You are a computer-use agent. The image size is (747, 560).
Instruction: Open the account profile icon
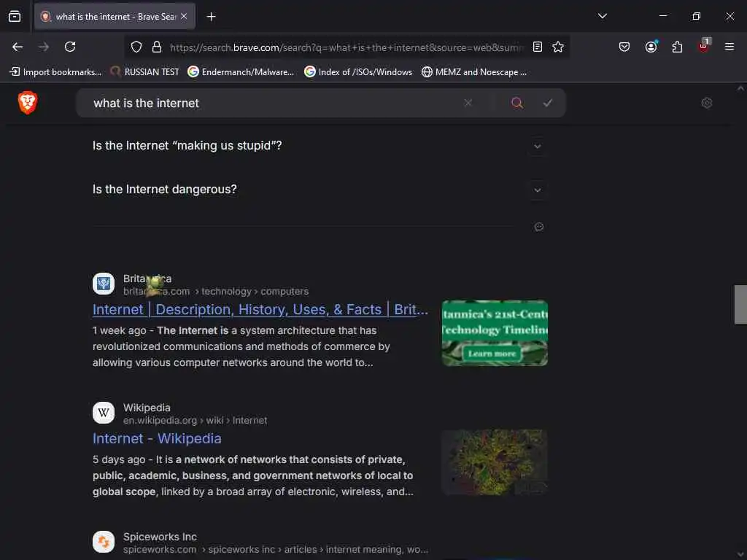(651, 47)
